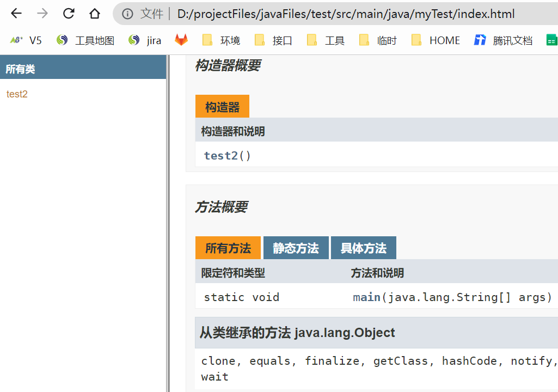Open the HOME bookmark folder
This screenshot has width=558, height=392.
pos(436,40)
